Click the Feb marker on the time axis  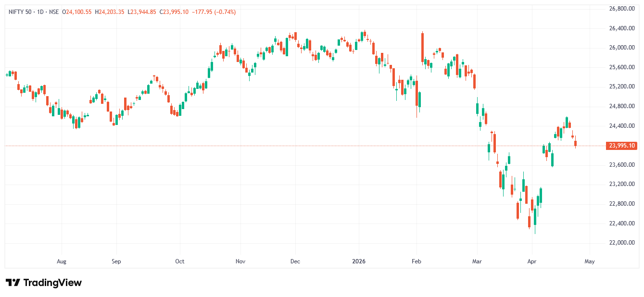417,261
